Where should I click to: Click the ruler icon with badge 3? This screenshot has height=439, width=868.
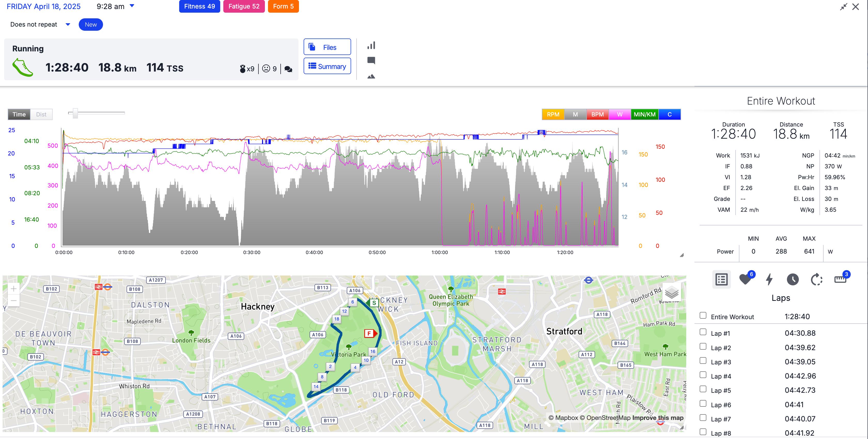point(840,280)
